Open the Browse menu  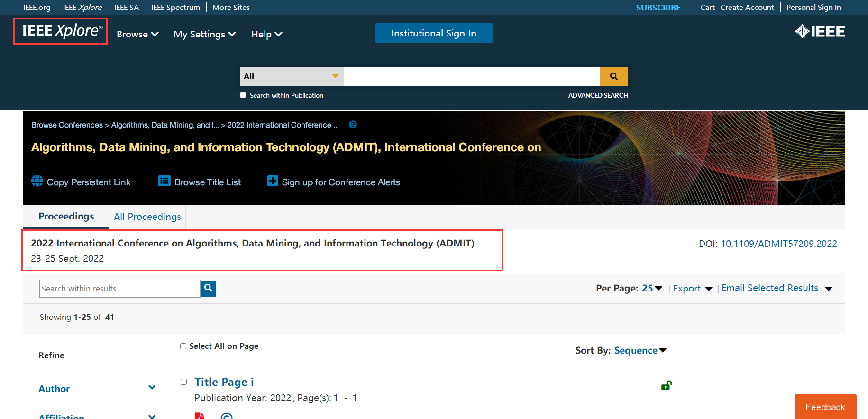coord(137,34)
